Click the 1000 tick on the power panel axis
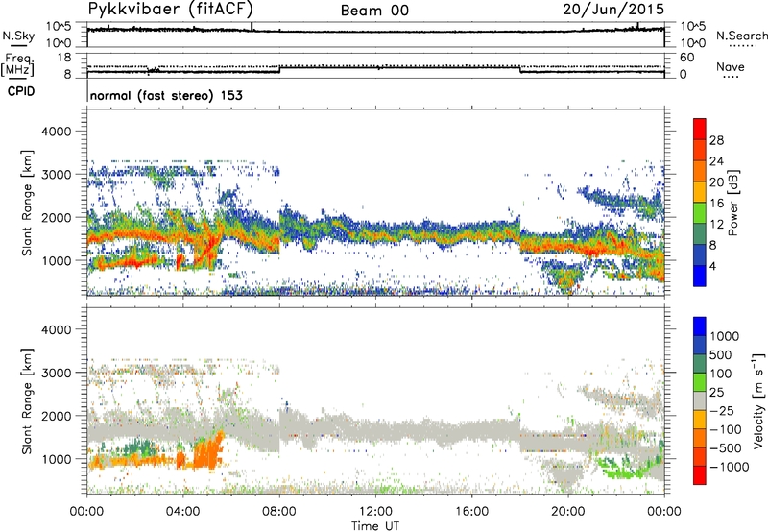 tap(56, 260)
